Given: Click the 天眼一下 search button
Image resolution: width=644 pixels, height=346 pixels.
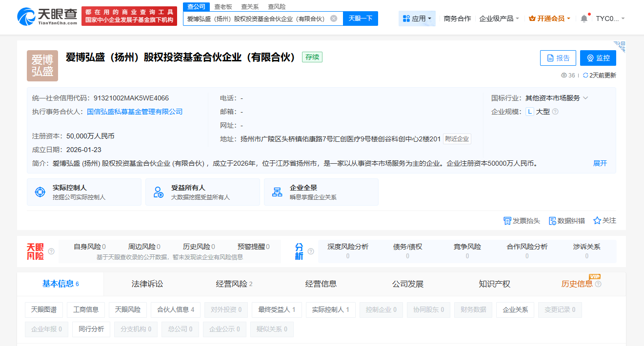Looking at the screenshot, I should tap(361, 19).
